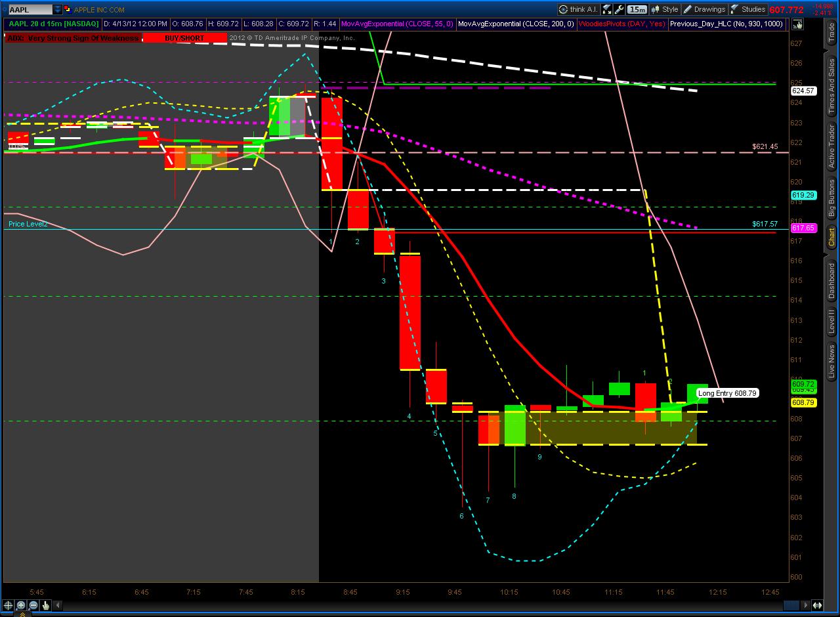Click the $621.45 level label
The height and width of the screenshot is (617, 840).
click(x=765, y=147)
